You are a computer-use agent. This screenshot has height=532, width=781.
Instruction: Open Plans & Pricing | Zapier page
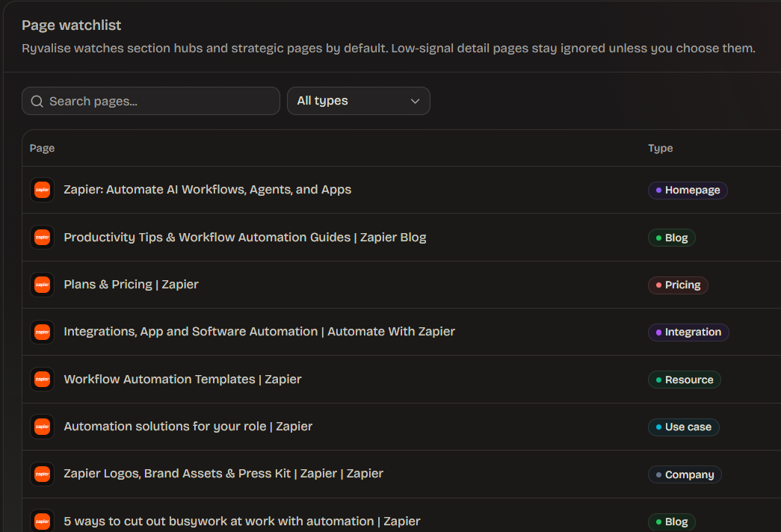(x=131, y=285)
